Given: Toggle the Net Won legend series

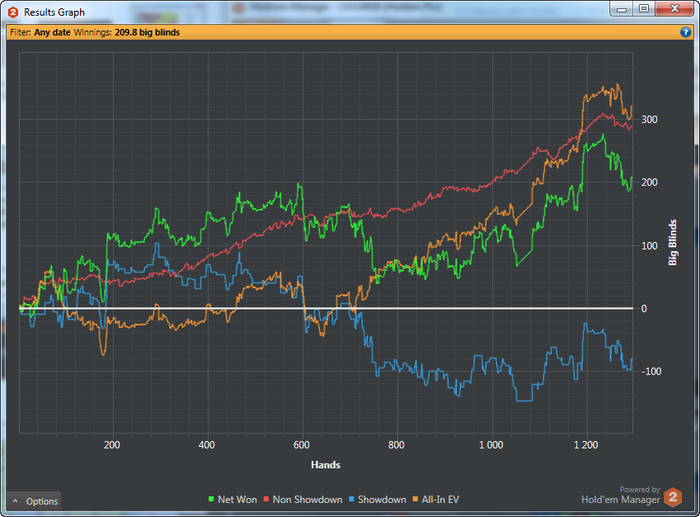Looking at the screenshot, I should (232, 500).
